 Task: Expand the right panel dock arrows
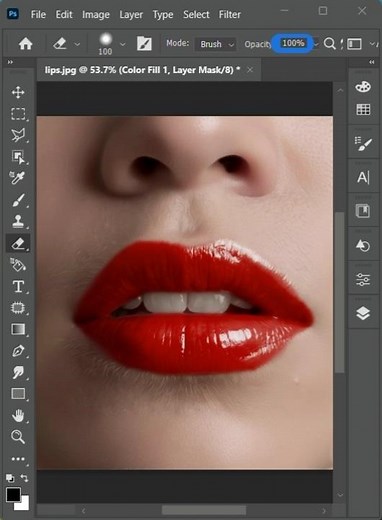tap(372, 62)
